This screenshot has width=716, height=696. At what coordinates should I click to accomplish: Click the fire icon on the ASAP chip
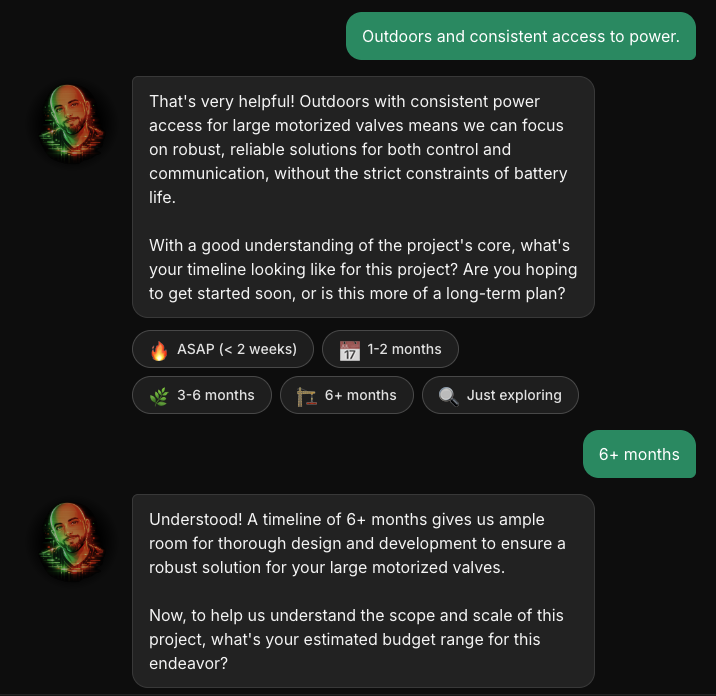point(158,349)
